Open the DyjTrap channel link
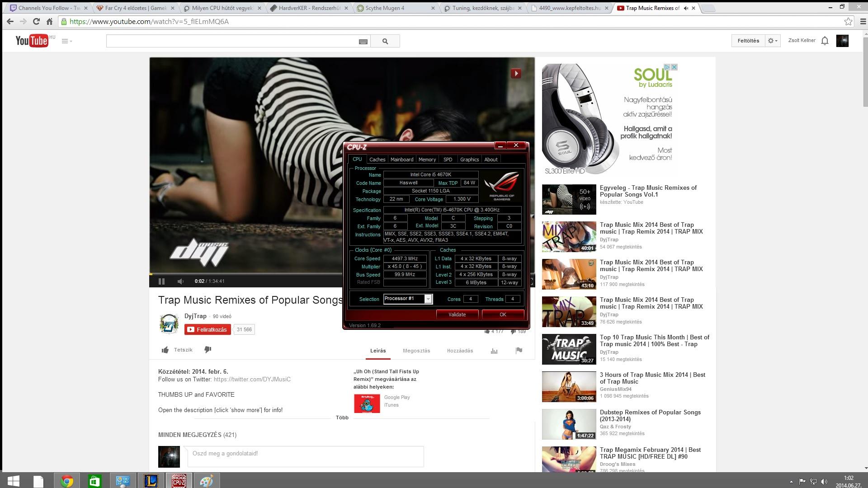The width and height of the screenshot is (868, 488). click(x=195, y=316)
